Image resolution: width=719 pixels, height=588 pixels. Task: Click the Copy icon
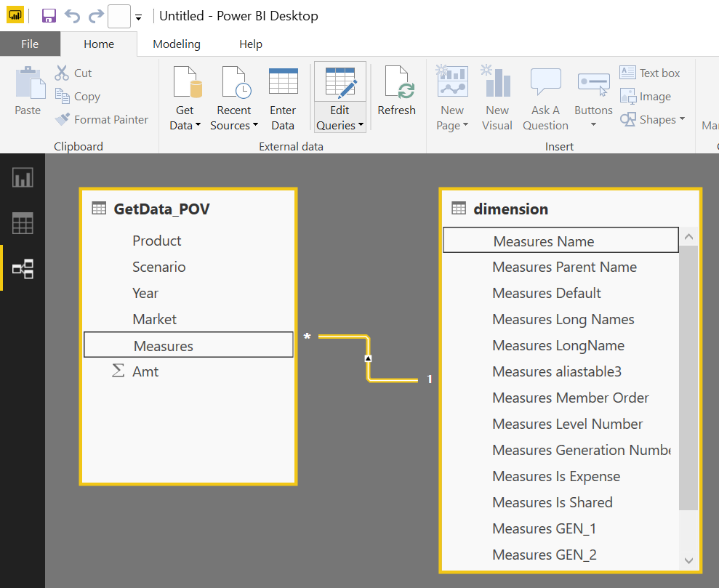[x=62, y=96]
